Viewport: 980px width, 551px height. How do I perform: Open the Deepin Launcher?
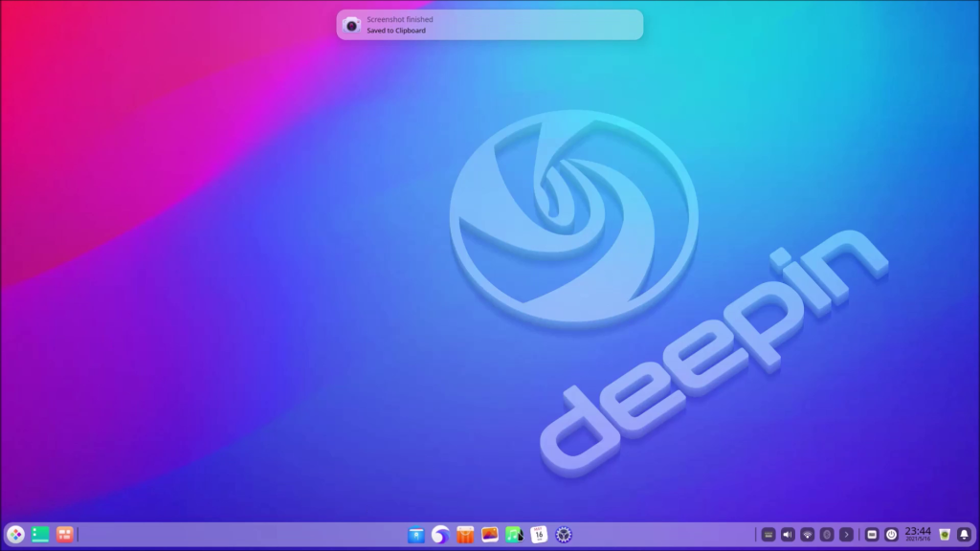click(x=15, y=535)
